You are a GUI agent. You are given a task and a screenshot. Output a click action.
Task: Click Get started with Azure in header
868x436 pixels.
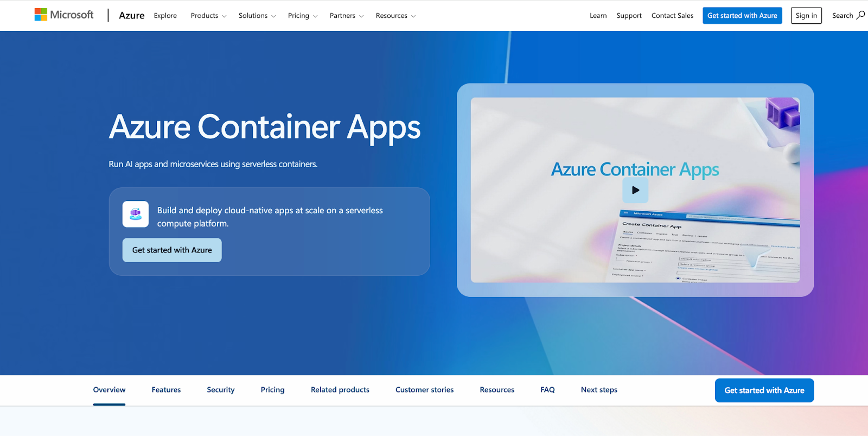coord(742,16)
